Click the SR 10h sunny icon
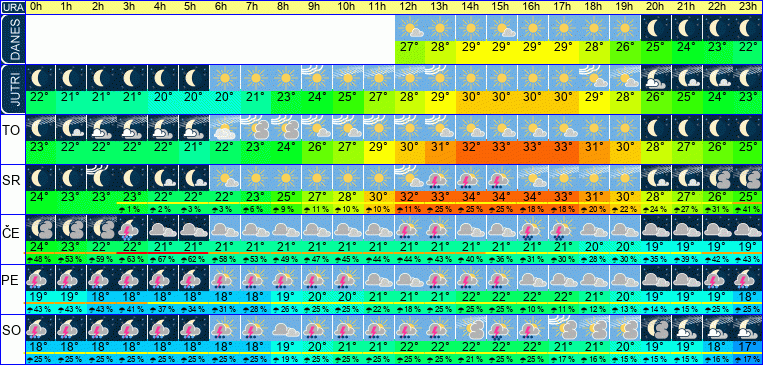Viewport: 763px width, 365px height. point(348,178)
